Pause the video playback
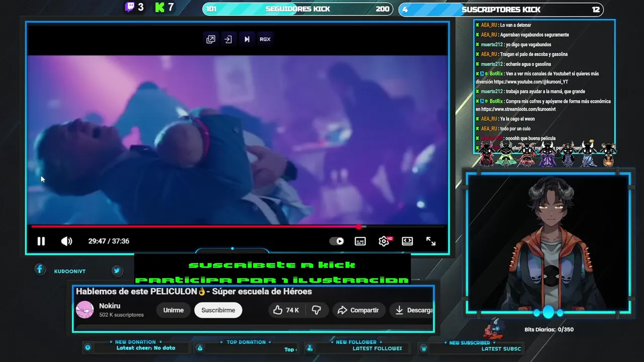The height and width of the screenshot is (362, 644). coord(41,241)
